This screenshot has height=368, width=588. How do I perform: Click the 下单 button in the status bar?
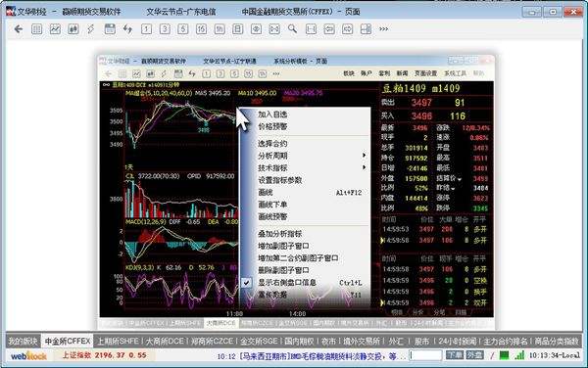click(x=454, y=355)
